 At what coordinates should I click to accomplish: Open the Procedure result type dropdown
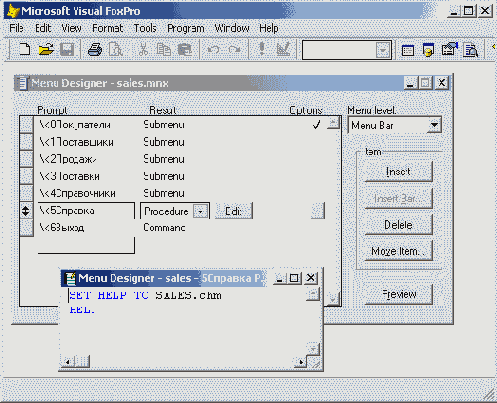pos(201,211)
